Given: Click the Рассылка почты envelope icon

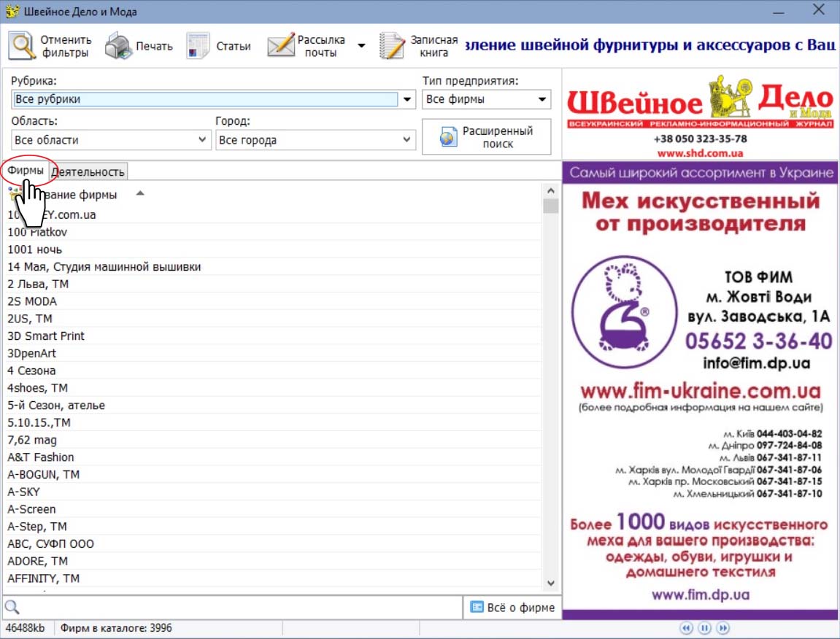Looking at the screenshot, I should coord(281,46).
